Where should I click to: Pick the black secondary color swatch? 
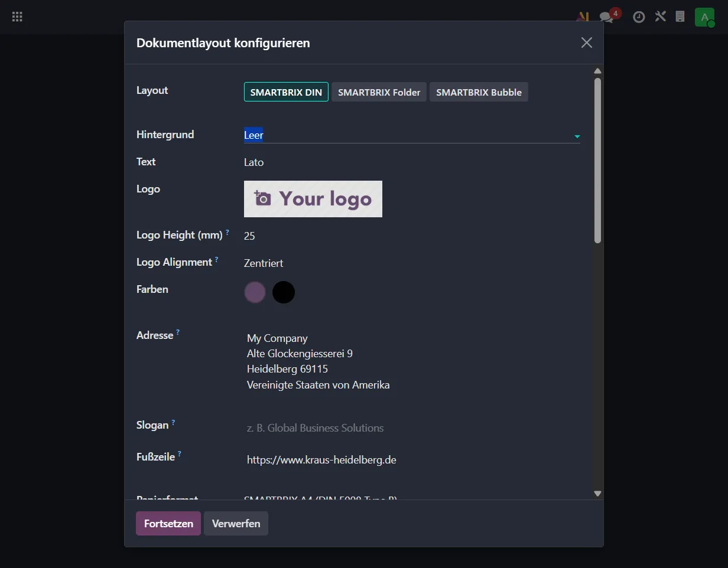click(x=284, y=292)
